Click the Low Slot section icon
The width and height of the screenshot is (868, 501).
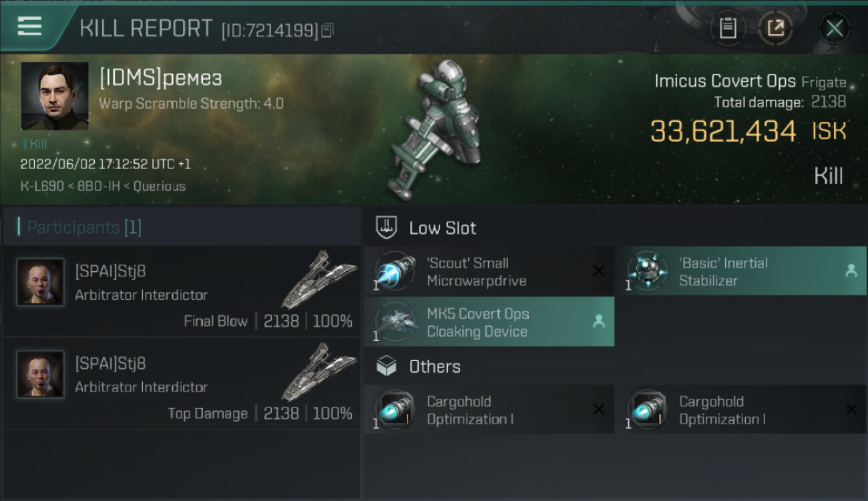click(x=387, y=228)
